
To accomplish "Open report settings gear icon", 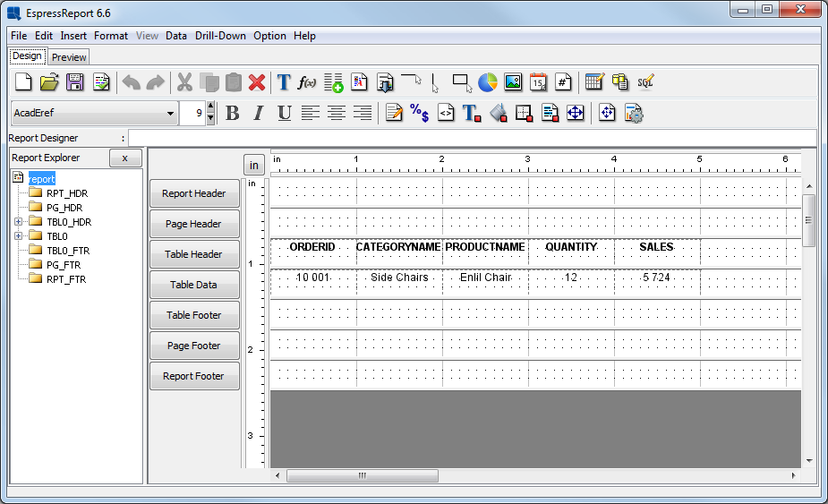I will (634, 113).
